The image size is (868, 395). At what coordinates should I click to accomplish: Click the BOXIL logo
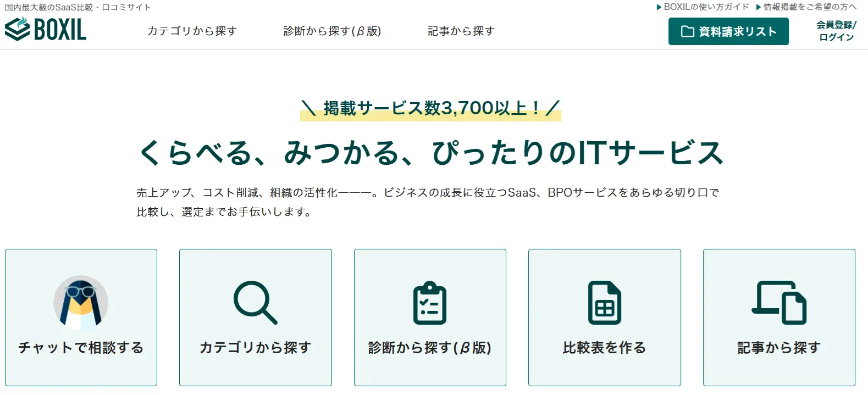coord(46,29)
